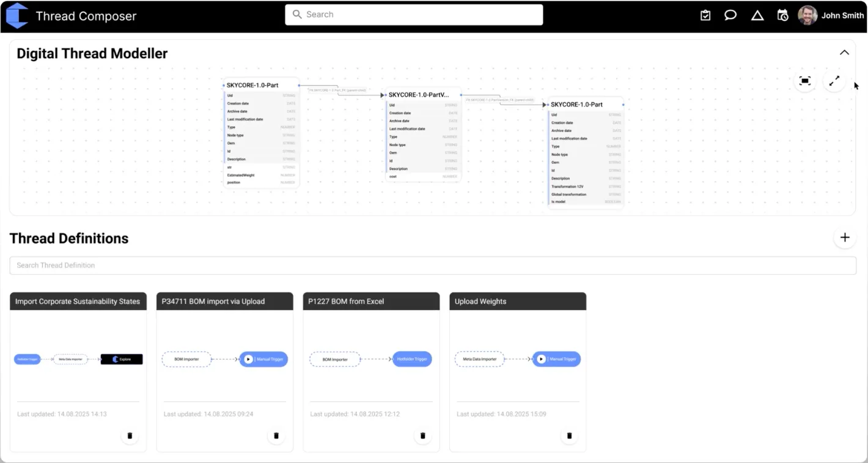Image resolution: width=868 pixels, height=463 pixels.
Task: Click BOM Importer node in P34711 card
Action: [x=186, y=359]
